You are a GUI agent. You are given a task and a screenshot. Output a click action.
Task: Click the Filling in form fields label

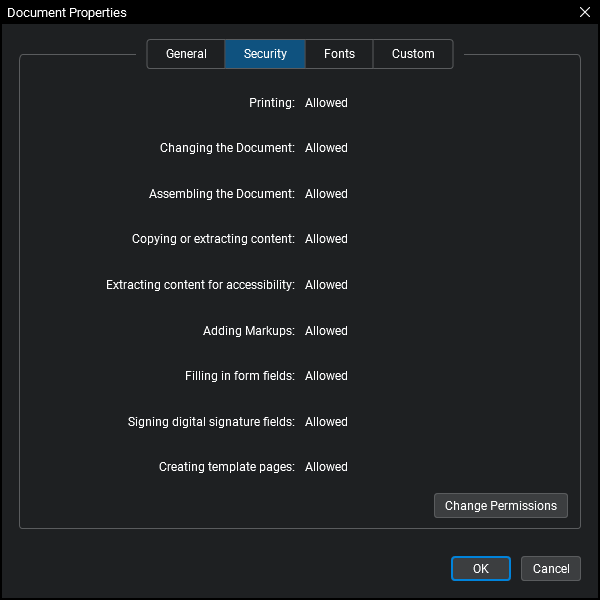tap(239, 376)
